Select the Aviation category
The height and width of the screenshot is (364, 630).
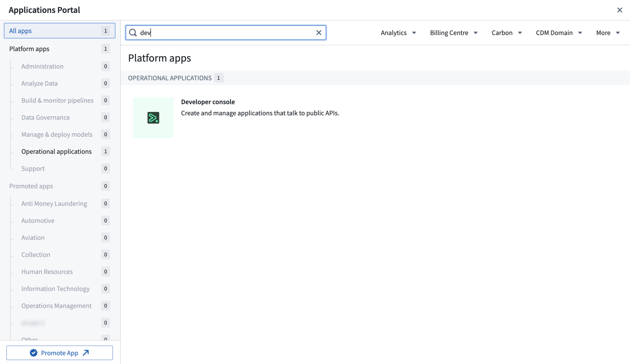(x=33, y=237)
